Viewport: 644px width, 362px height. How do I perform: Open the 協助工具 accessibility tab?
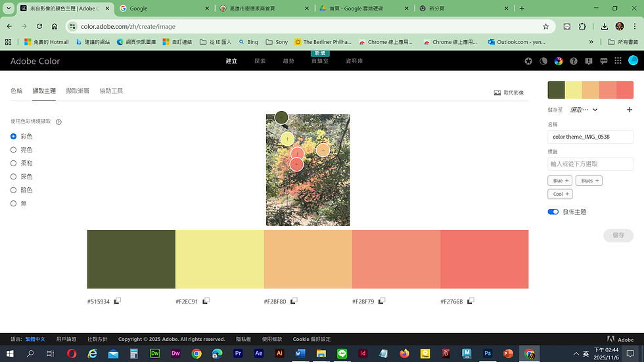[111, 91]
